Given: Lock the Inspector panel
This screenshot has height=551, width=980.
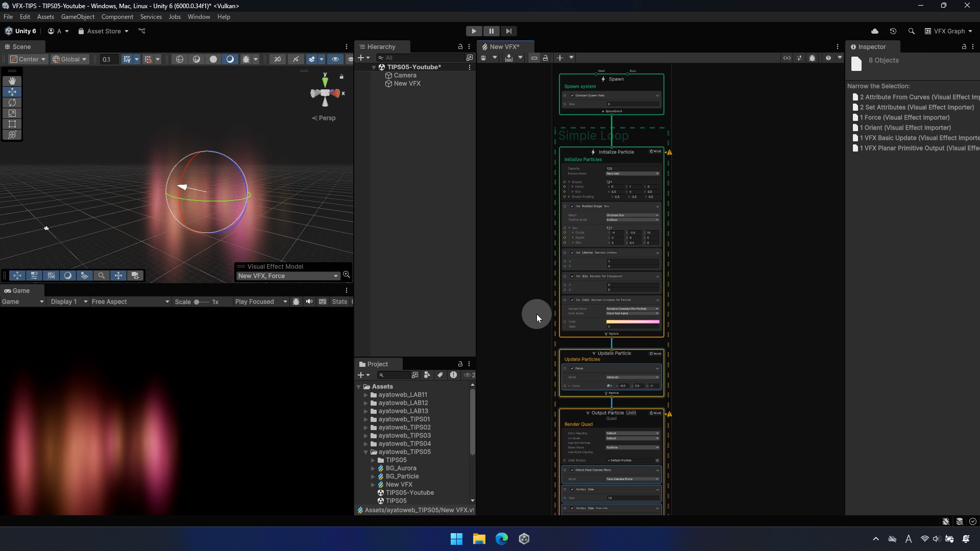Looking at the screenshot, I should click(964, 46).
